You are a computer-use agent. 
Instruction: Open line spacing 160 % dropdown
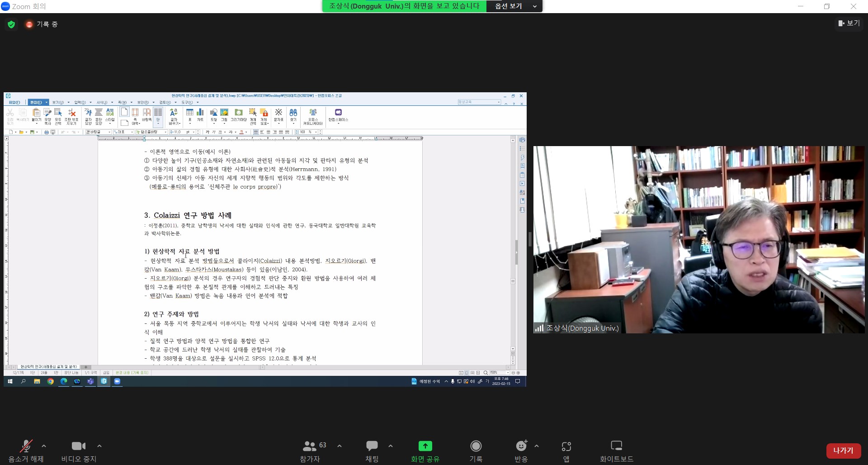[307, 132]
